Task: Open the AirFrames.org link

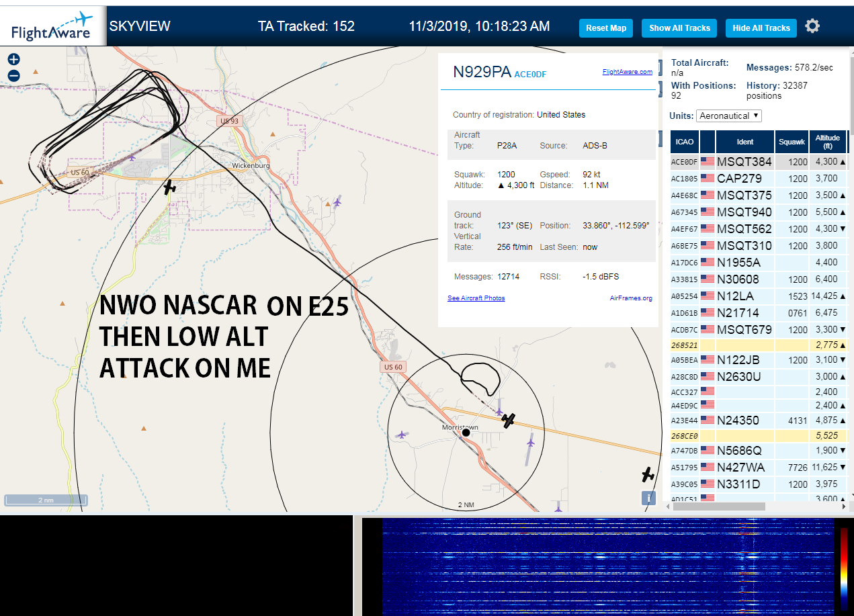Action: click(x=631, y=298)
